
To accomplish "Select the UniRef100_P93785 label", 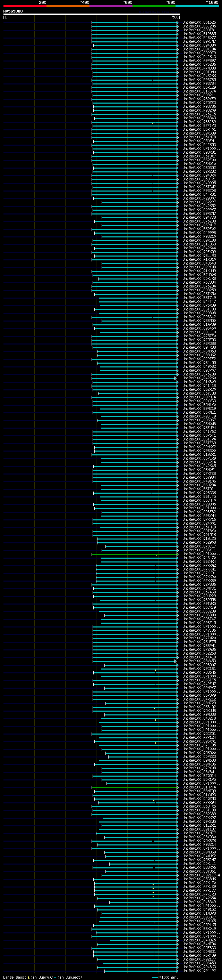I will tap(199, 80).
